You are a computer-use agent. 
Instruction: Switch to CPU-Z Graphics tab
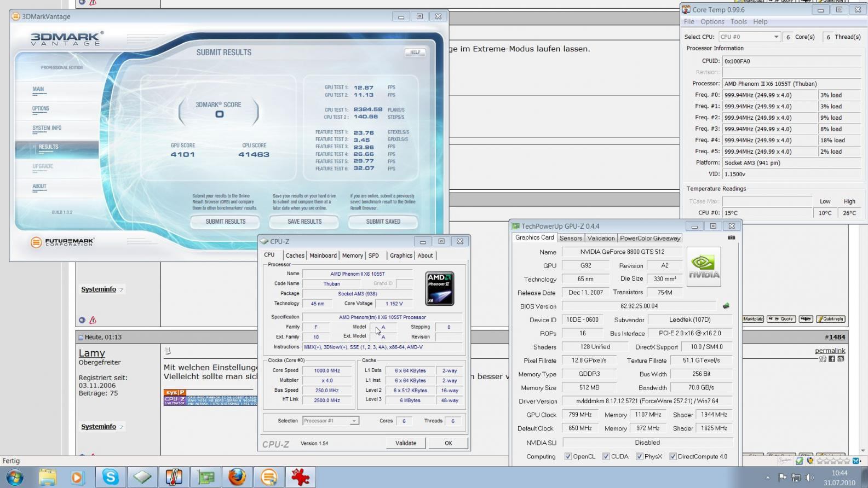[x=401, y=255]
